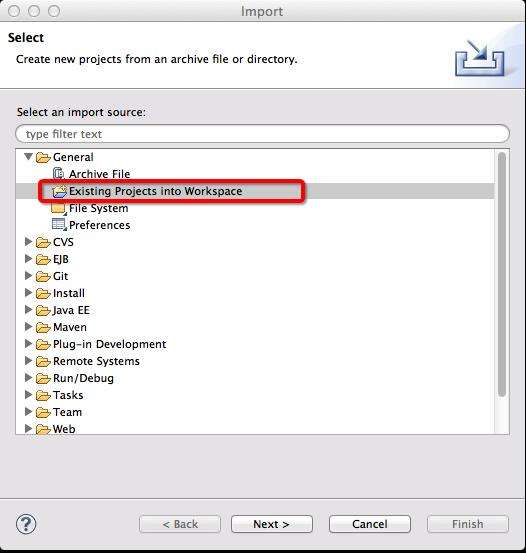The width and height of the screenshot is (526, 553).
Task: Expand the Plug-in Development category
Action: coord(29,344)
